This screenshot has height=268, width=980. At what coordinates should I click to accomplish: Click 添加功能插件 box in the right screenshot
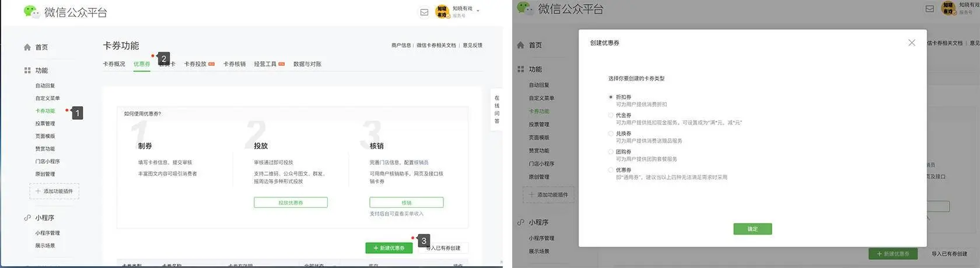[549, 194]
